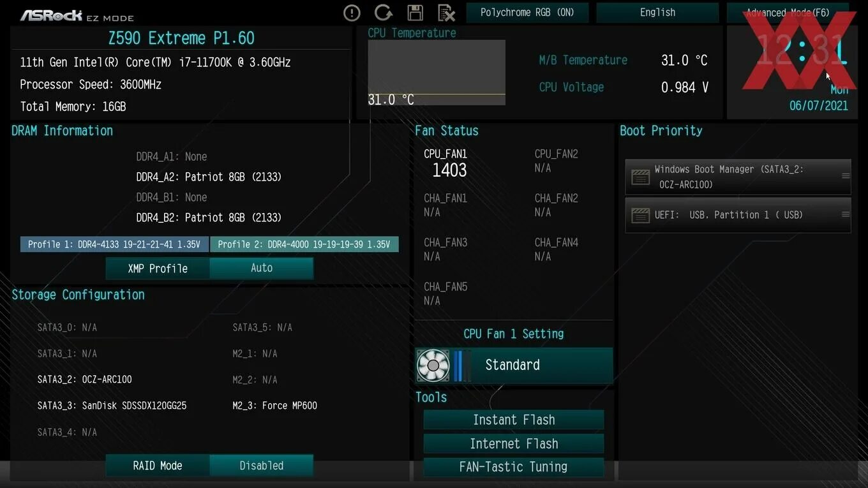Image resolution: width=868 pixels, height=488 pixels.
Task: Click the i7-11700K processor name
Action: [155, 63]
